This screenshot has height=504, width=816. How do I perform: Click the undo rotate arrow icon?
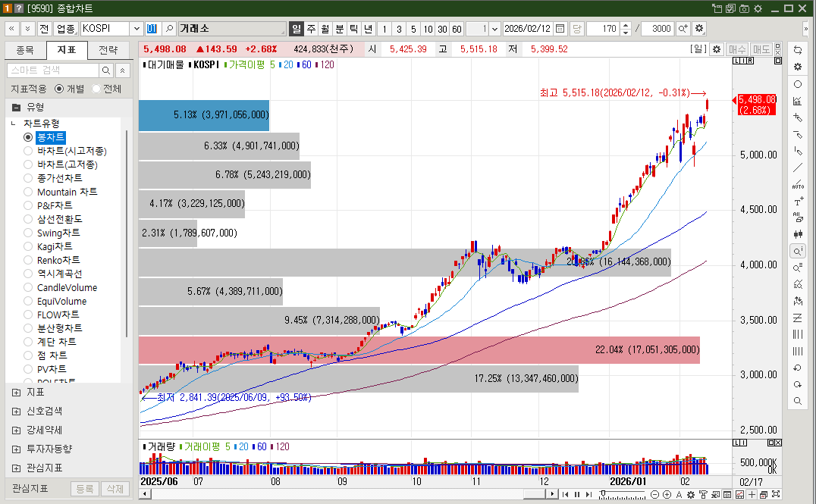[x=797, y=368]
